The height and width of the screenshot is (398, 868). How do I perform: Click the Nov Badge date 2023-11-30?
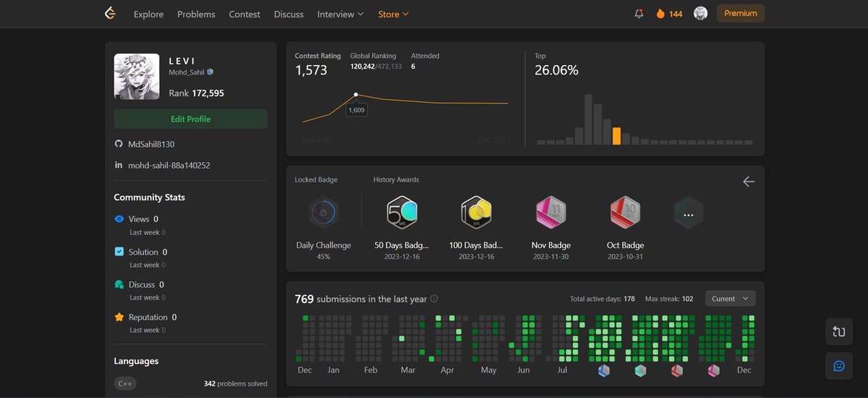(x=551, y=257)
